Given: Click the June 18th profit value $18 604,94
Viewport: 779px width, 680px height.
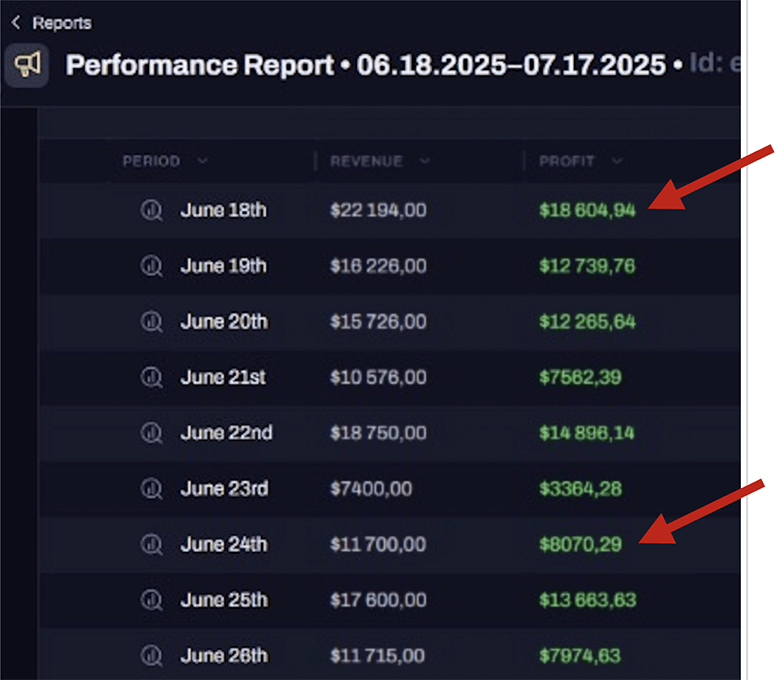Looking at the screenshot, I should (587, 210).
